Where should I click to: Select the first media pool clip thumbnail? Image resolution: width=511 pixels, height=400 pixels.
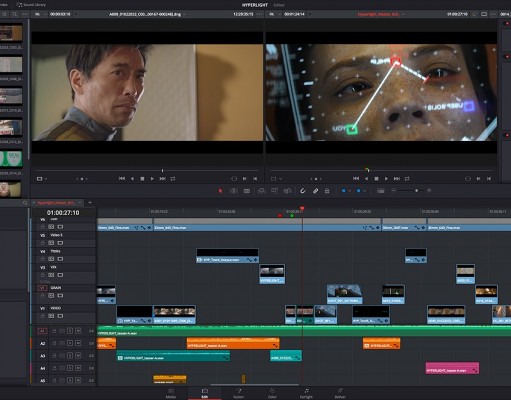tap(11, 33)
